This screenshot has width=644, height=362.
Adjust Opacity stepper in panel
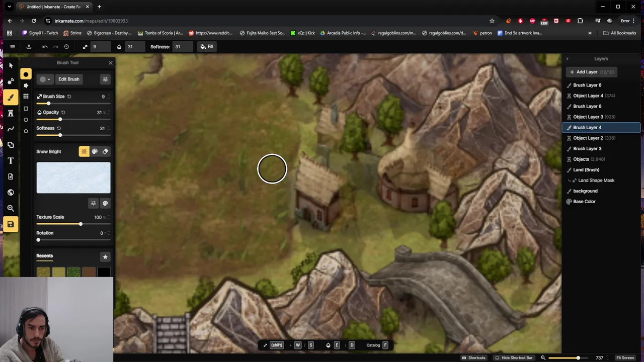click(x=108, y=113)
